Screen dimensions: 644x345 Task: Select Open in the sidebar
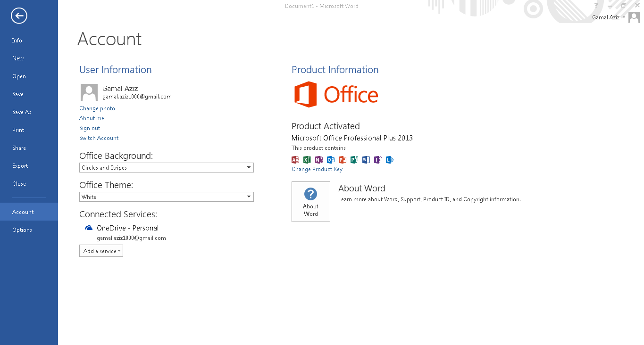(29, 76)
